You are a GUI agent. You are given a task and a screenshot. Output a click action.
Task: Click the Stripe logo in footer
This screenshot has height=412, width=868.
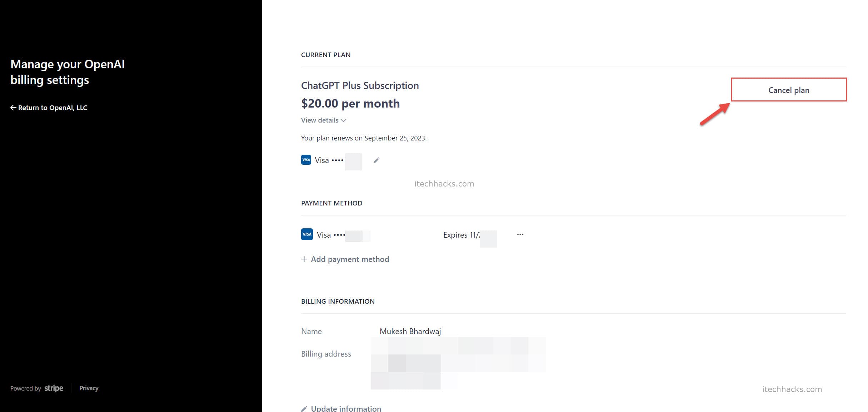[x=54, y=388]
